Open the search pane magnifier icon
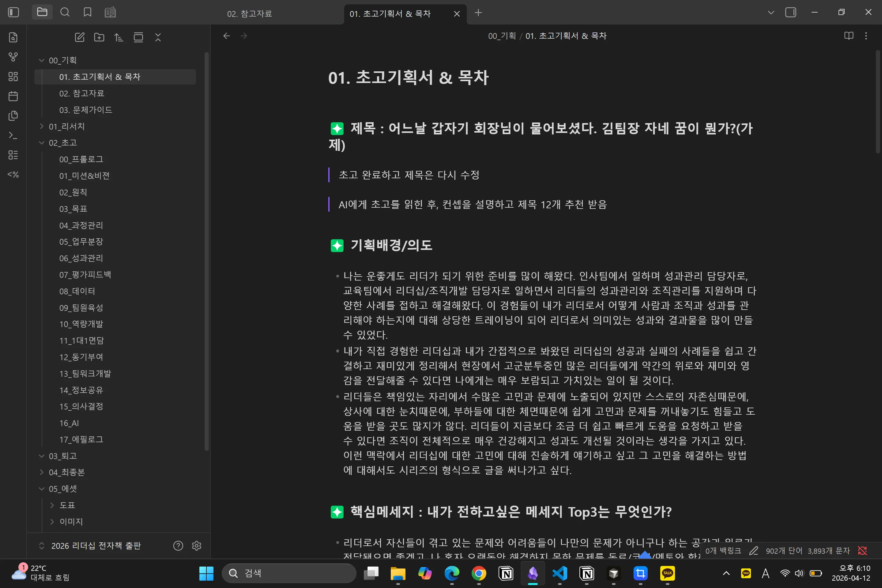This screenshot has width=882, height=588. pyautogui.click(x=65, y=12)
